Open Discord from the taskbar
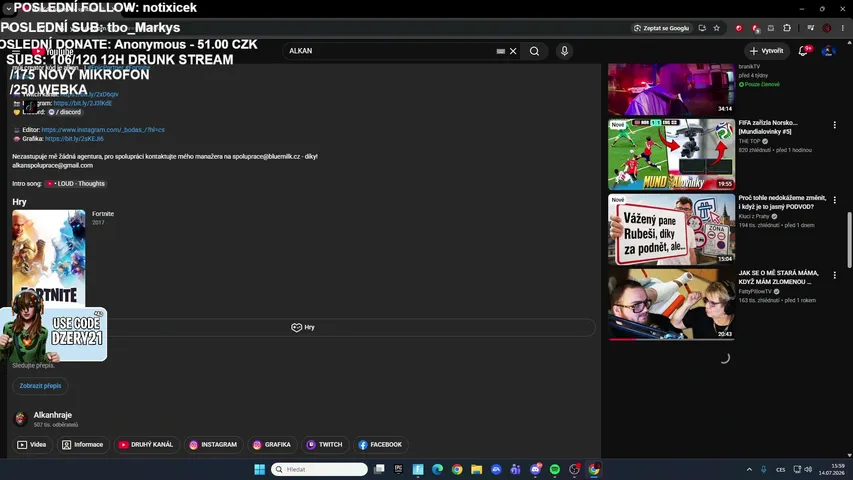This screenshot has width=853, height=480. (x=535, y=469)
